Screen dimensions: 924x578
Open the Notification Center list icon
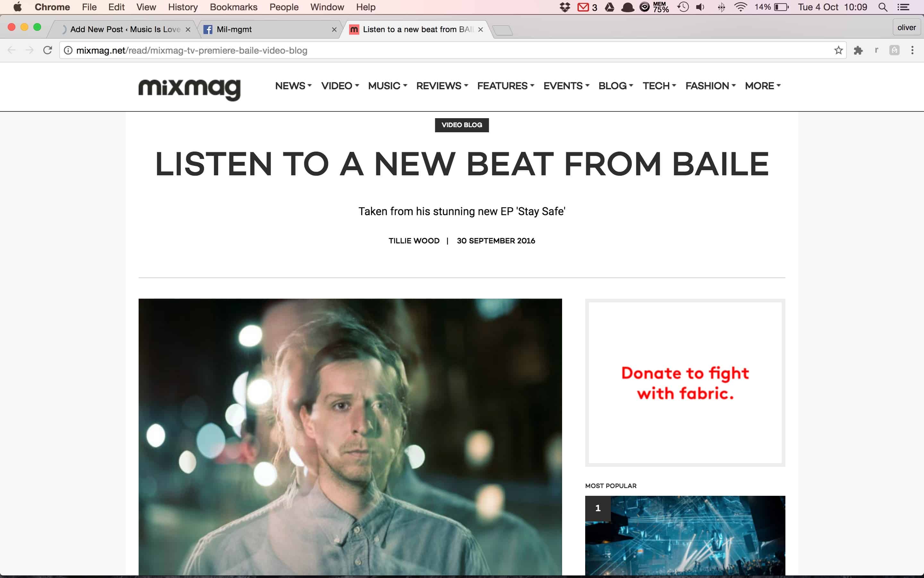click(x=903, y=7)
